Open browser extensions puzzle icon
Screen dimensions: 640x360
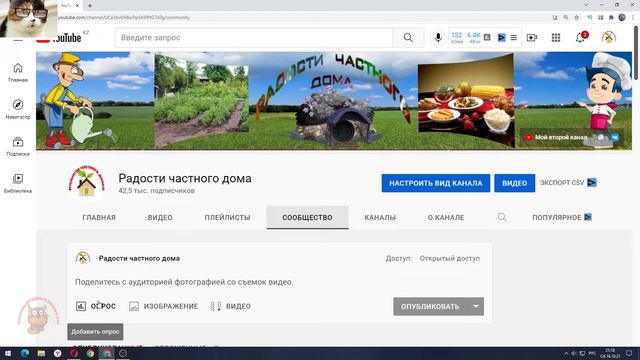611,18
